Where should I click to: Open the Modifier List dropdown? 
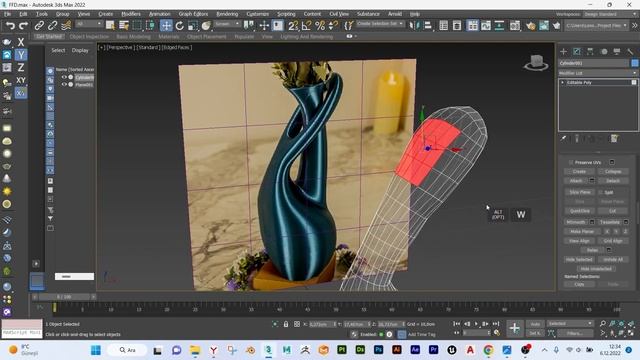click(598, 73)
